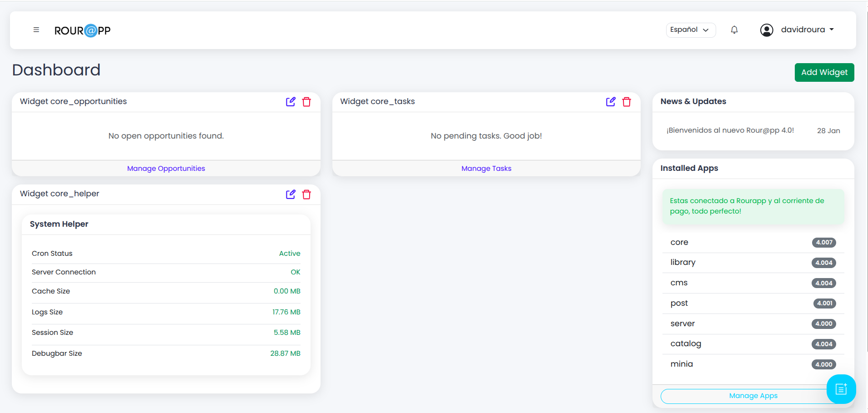Delete the core_opportunities widget
This screenshot has width=868, height=413.
(x=306, y=102)
